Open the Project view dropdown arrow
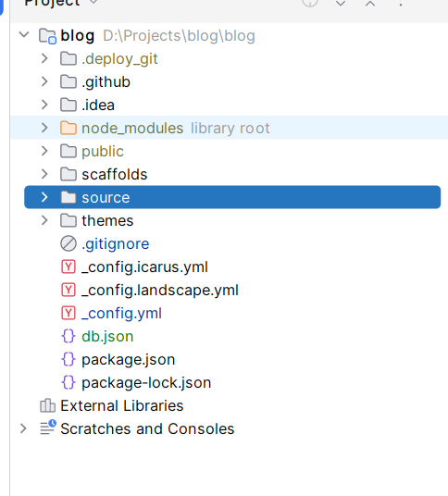 (93, 2)
